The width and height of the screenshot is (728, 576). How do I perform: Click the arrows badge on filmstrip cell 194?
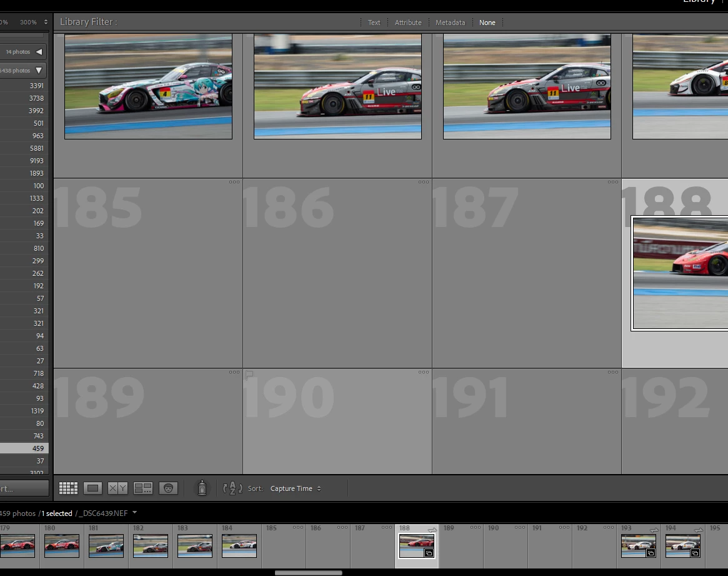(x=699, y=530)
